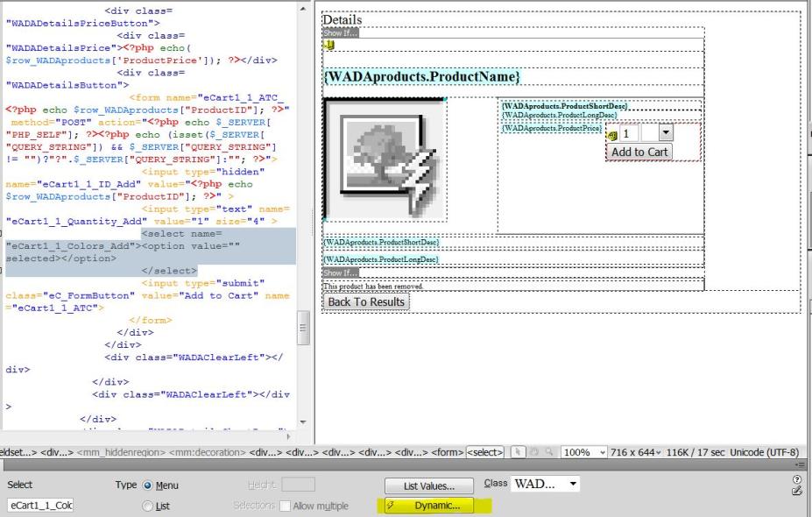Click the <input type="submit" code line
This screenshot has width=812, height=517.
(203, 283)
